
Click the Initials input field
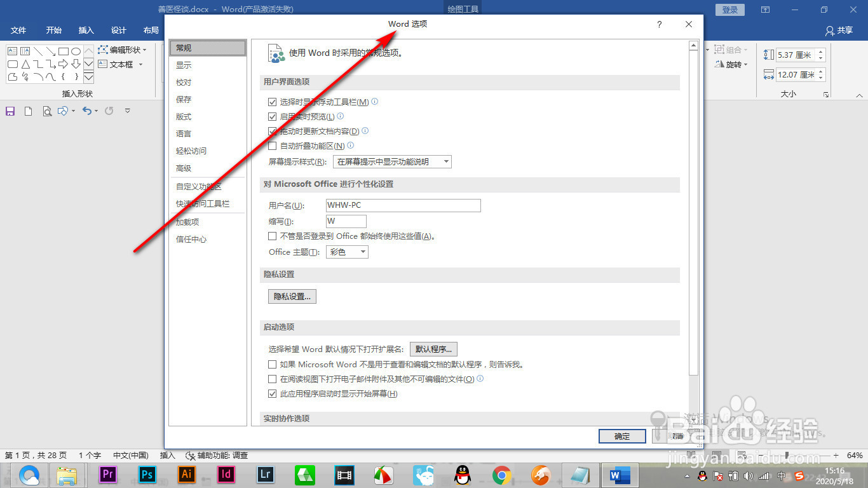pyautogui.click(x=346, y=221)
